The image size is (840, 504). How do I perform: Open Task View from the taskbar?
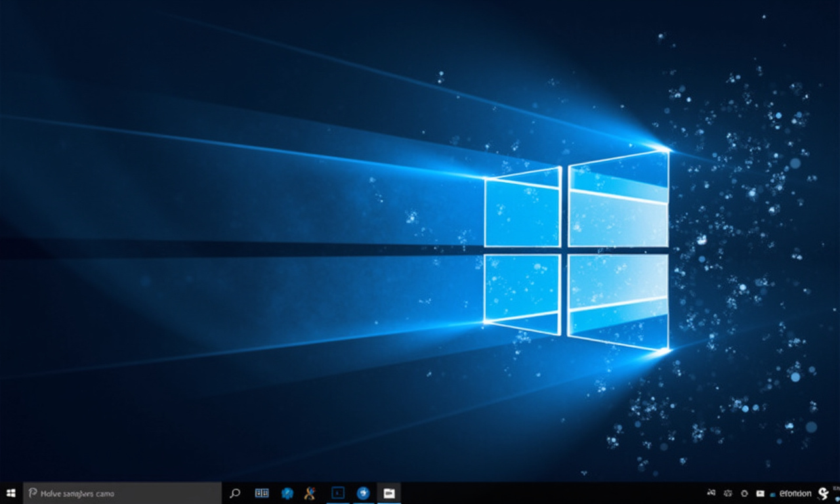click(x=262, y=493)
